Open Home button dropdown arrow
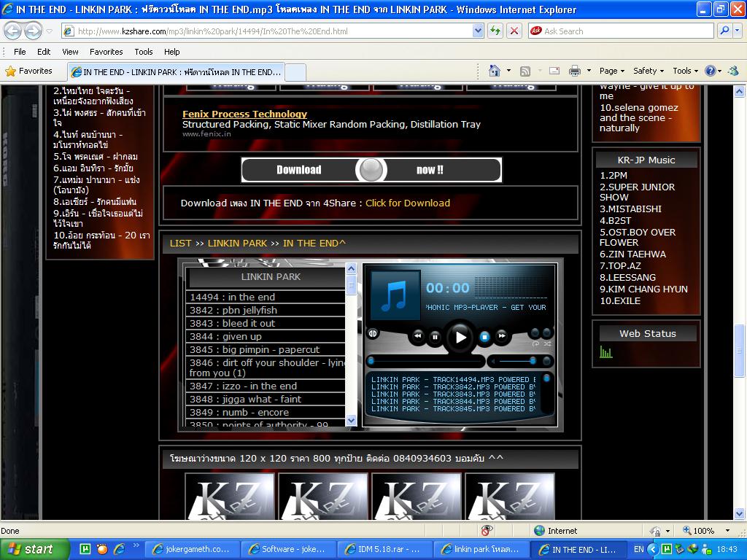747x560 pixels. [x=508, y=71]
